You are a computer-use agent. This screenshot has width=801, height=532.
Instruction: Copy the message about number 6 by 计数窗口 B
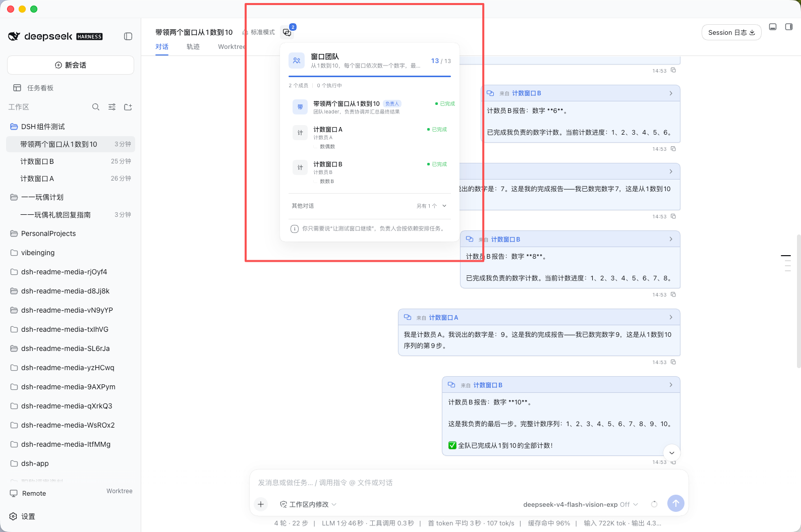[x=673, y=149]
